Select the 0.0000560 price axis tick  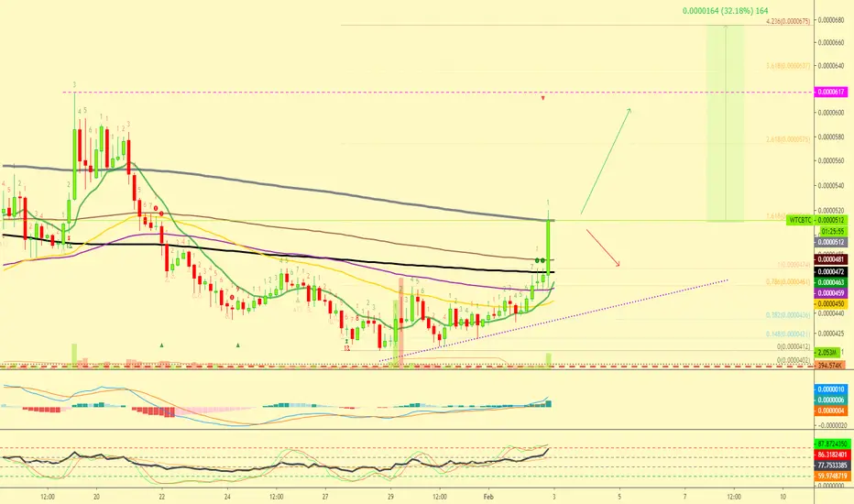coord(830,160)
